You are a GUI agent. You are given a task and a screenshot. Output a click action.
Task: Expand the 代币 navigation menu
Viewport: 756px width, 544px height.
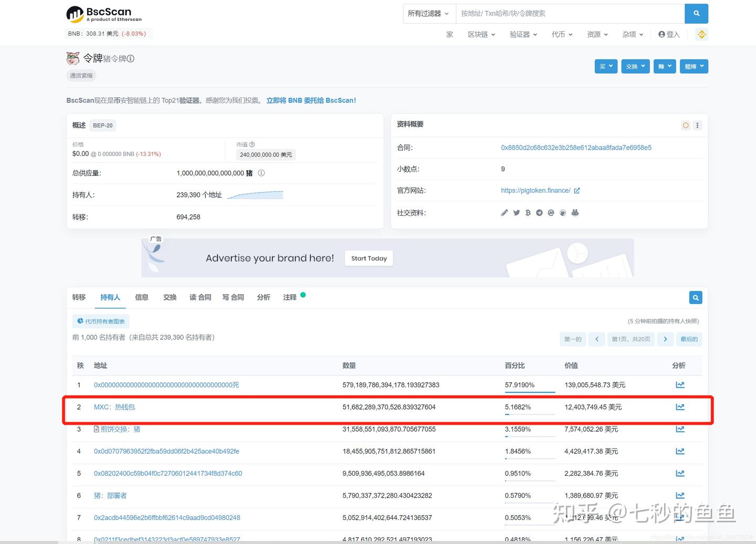click(562, 35)
